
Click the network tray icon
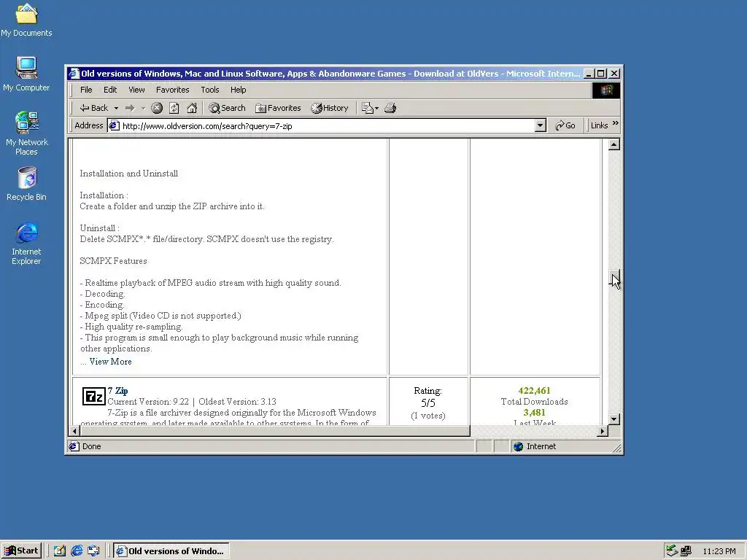click(x=686, y=551)
